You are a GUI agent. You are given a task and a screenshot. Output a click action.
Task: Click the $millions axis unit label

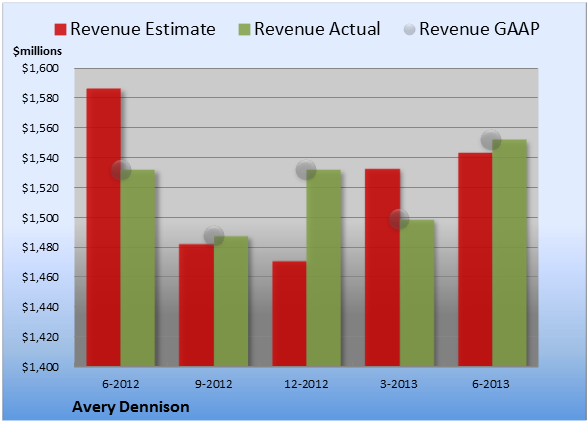click(37, 51)
